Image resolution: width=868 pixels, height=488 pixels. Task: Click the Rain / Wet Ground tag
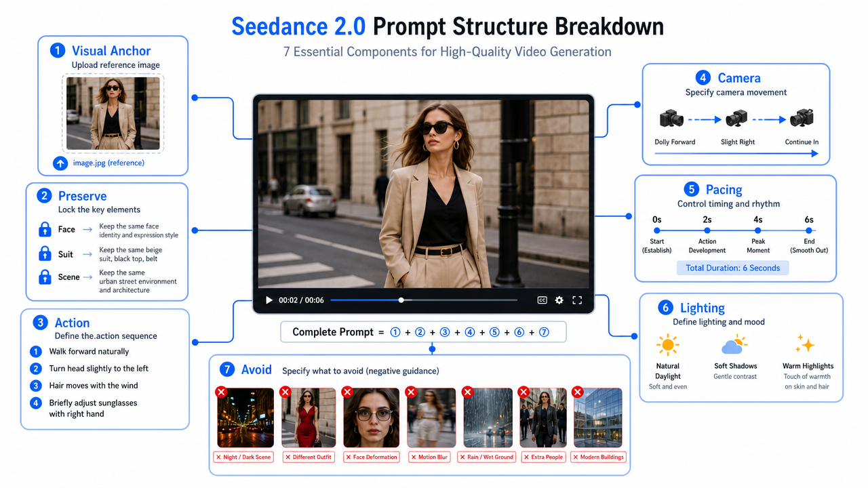(x=486, y=457)
